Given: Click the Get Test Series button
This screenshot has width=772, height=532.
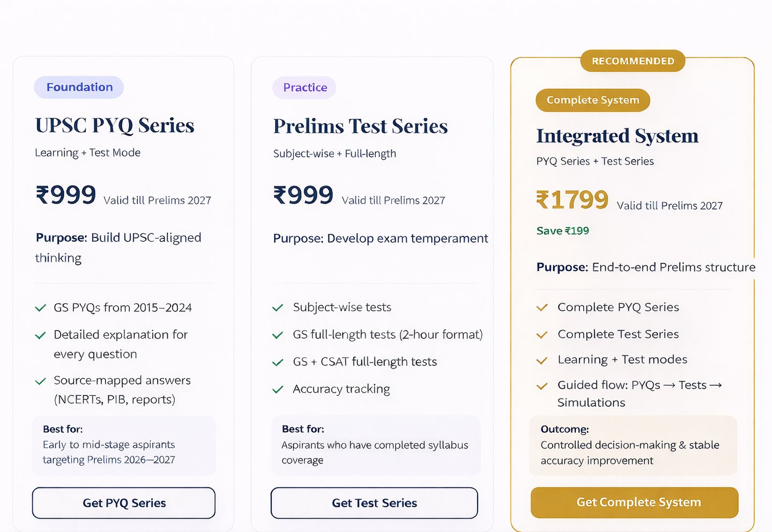Looking at the screenshot, I should pos(374,503).
